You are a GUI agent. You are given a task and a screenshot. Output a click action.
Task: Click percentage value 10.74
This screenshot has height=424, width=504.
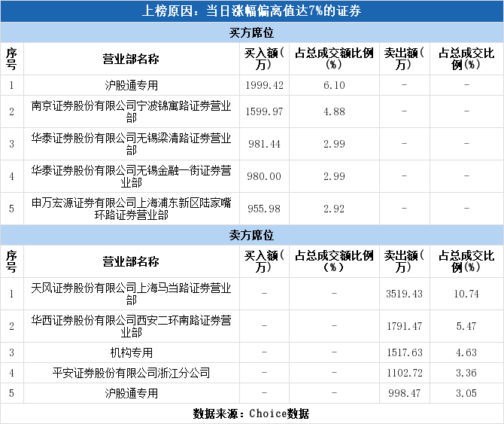(x=466, y=294)
